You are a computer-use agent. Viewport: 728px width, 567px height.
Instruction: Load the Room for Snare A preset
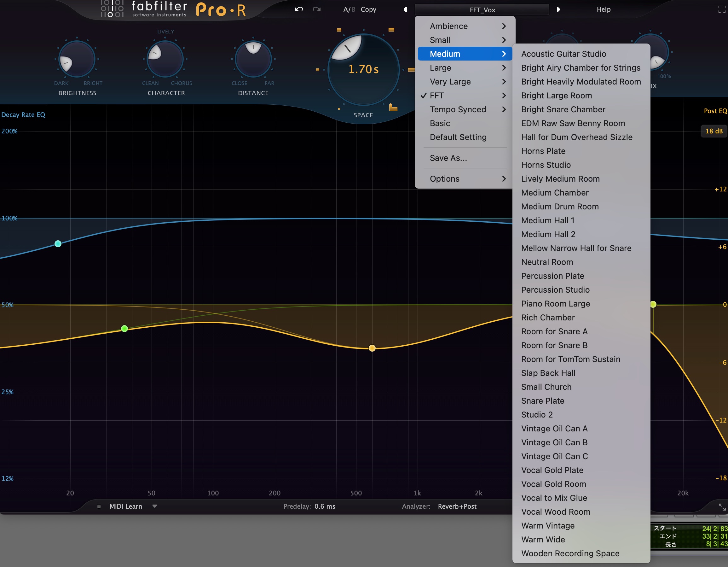pyautogui.click(x=581, y=331)
